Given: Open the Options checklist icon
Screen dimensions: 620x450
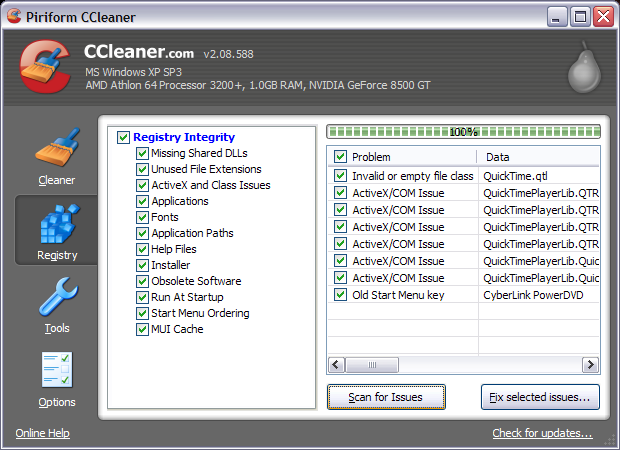Looking at the screenshot, I should click(57, 370).
